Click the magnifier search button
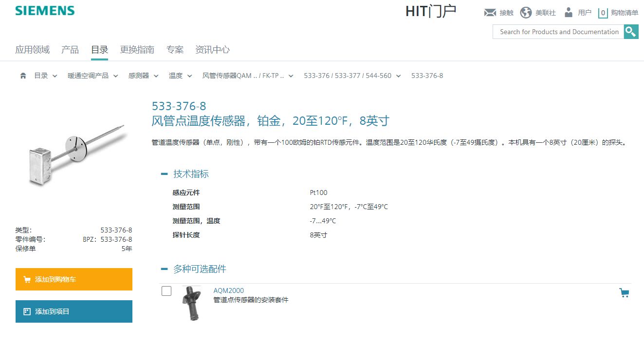The image size is (644, 348). (631, 32)
